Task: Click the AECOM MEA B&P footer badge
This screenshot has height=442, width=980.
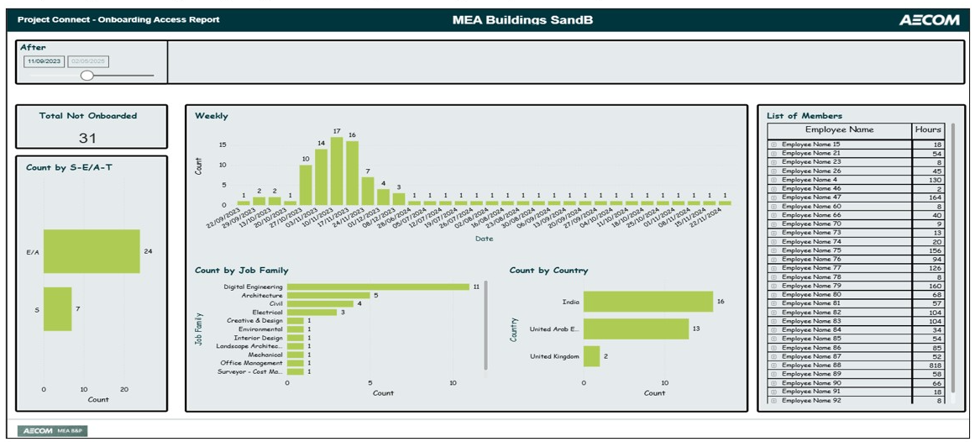Action: click(x=53, y=431)
